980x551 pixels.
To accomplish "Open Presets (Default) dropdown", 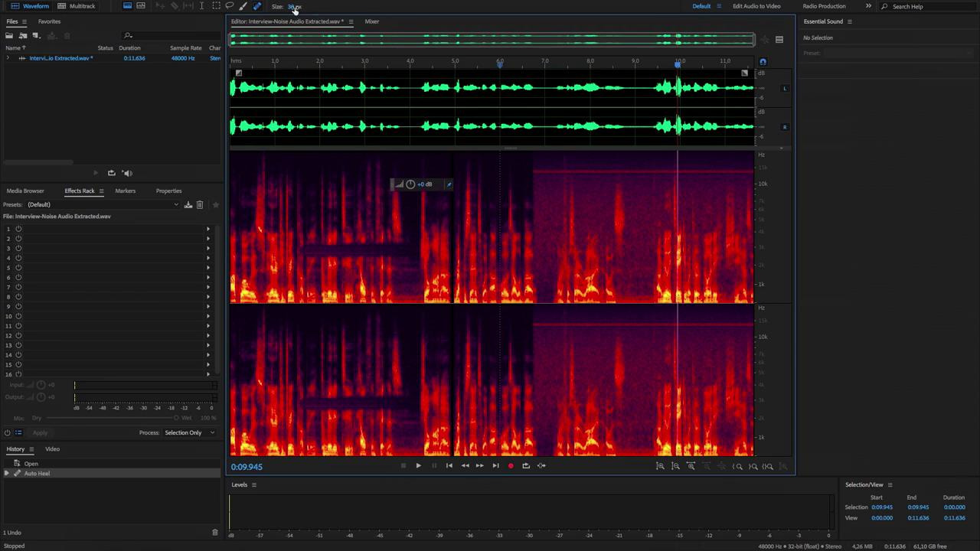I will [x=103, y=204].
